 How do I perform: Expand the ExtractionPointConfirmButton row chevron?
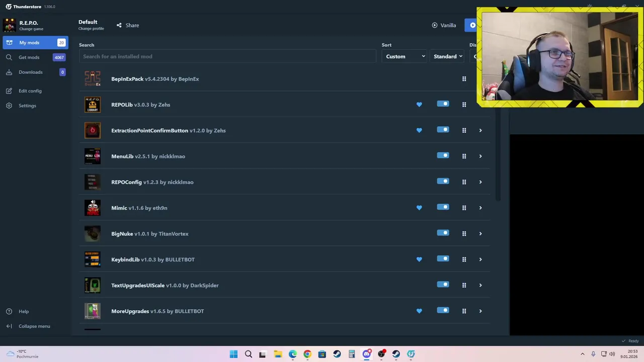point(480,130)
